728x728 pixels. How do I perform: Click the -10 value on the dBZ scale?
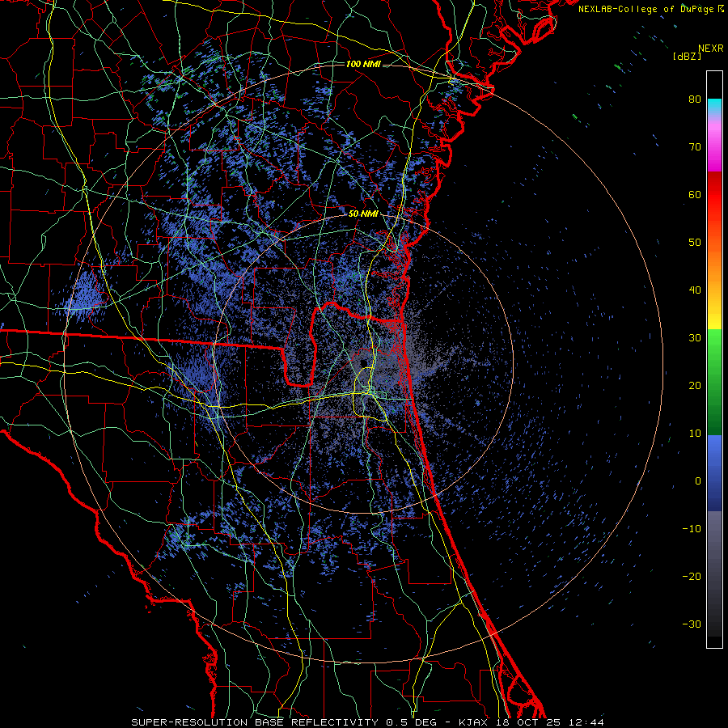click(x=692, y=528)
